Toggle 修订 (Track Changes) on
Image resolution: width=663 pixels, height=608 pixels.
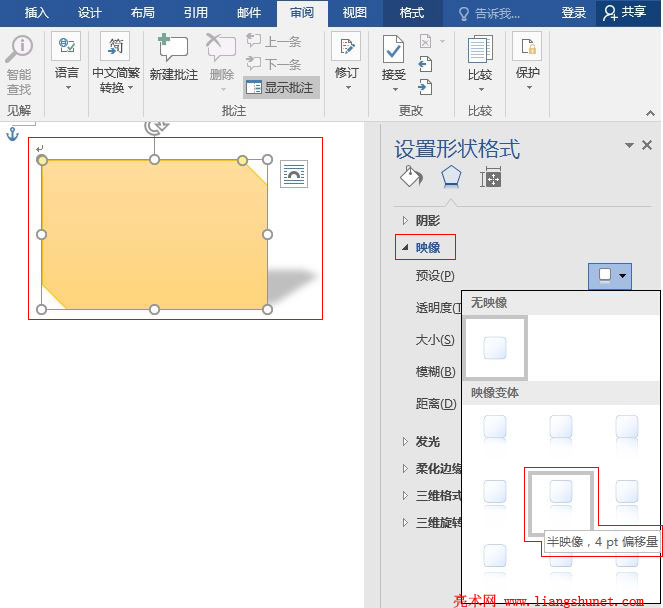point(346,48)
